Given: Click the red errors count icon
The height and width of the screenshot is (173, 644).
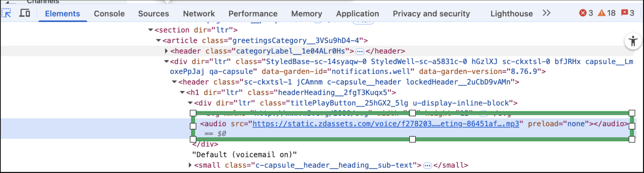Looking at the screenshot, I should (583, 13).
